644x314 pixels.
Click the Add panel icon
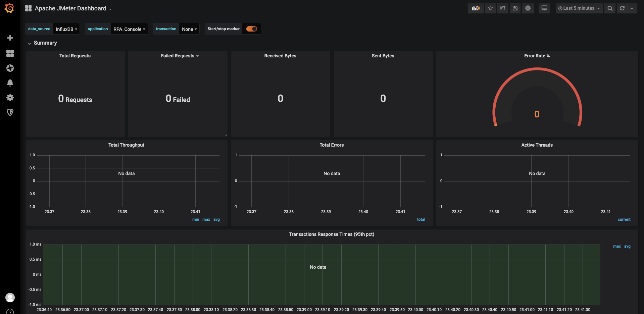(x=476, y=8)
